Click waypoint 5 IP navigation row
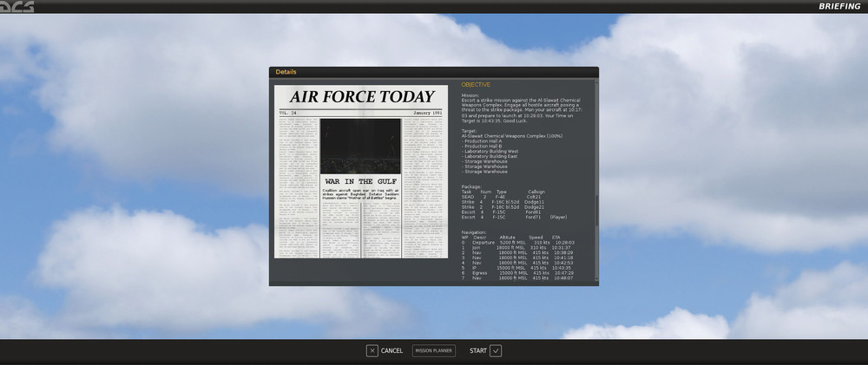Image resolution: width=868 pixels, height=365 pixels. point(517,268)
